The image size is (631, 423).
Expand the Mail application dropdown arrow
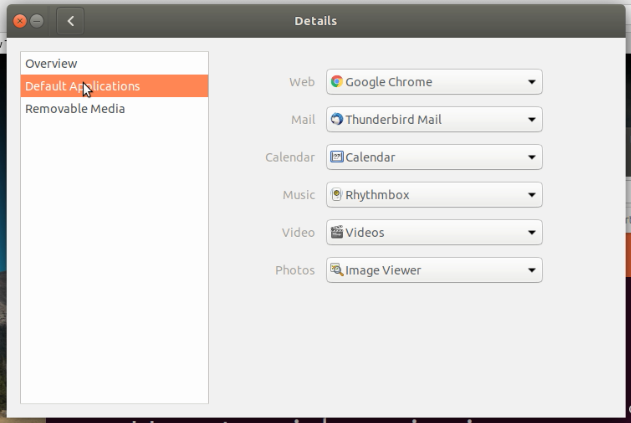pos(532,120)
